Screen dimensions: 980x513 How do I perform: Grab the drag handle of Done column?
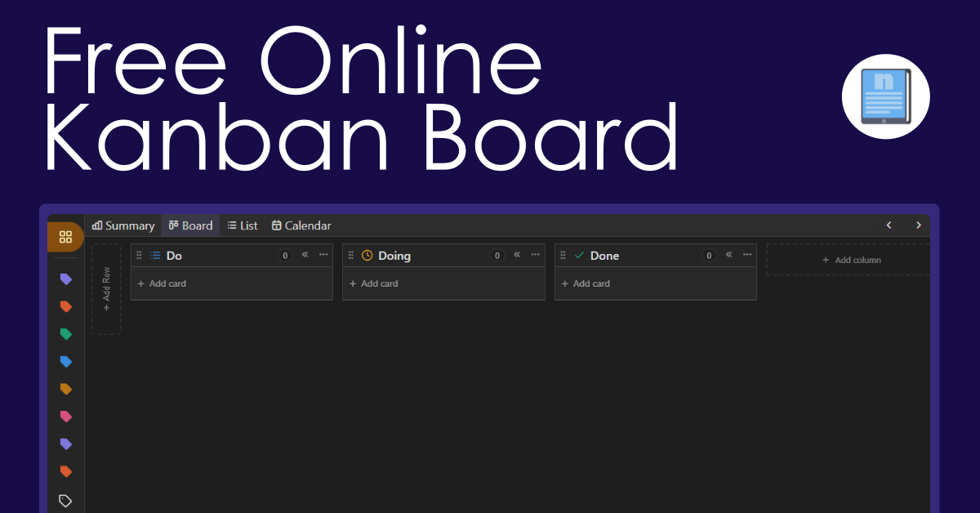point(563,256)
